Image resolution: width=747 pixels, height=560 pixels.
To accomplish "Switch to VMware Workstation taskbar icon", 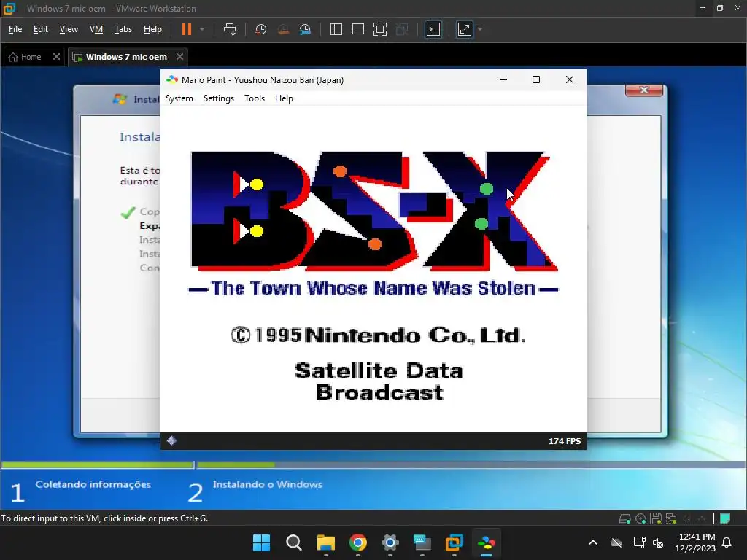I will (454, 542).
